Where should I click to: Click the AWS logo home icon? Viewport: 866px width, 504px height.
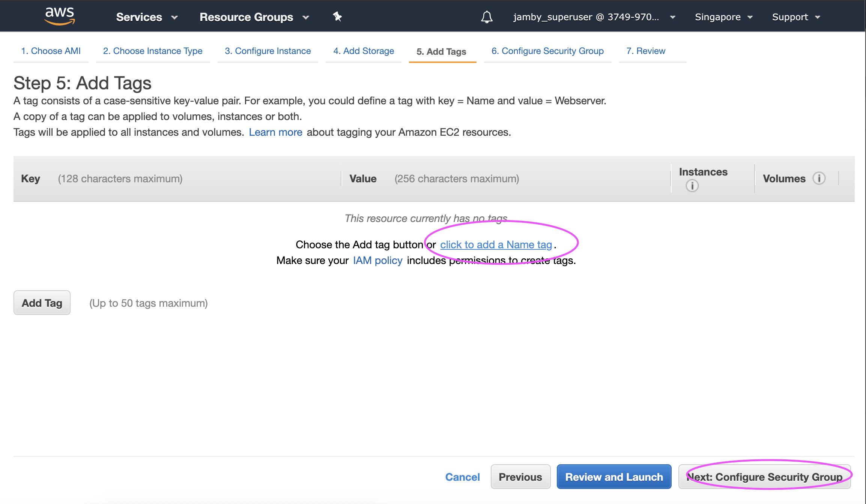(x=60, y=16)
